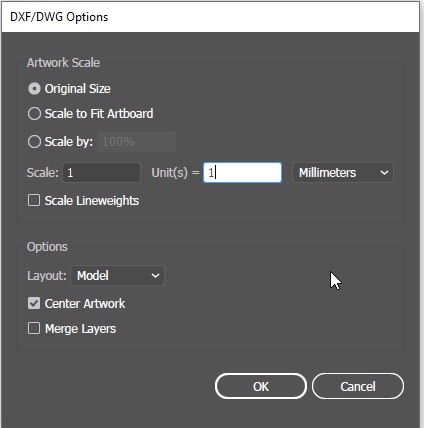Enable the Scale Lineweights checkbox
The height and width of the screenshot is (428, 424).
(34, 201)
